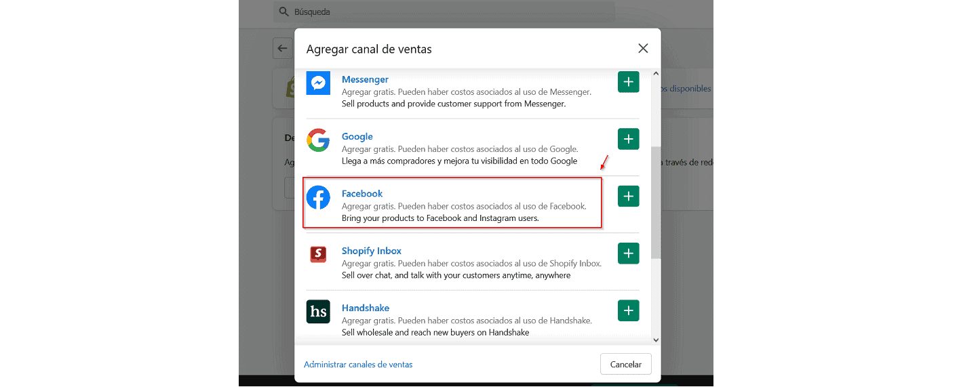
Task: Click the Facebook logo icon
Action: pyautogui.click(x=318, y=197)
